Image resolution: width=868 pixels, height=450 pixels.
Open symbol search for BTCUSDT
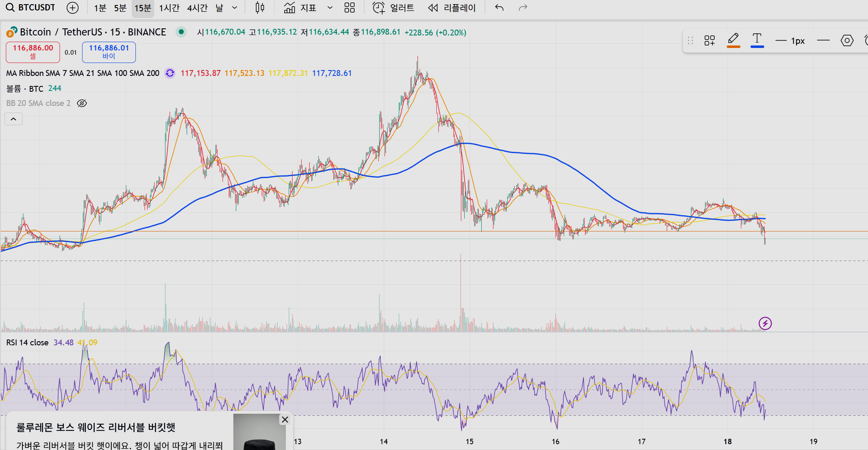click(30, 8)
